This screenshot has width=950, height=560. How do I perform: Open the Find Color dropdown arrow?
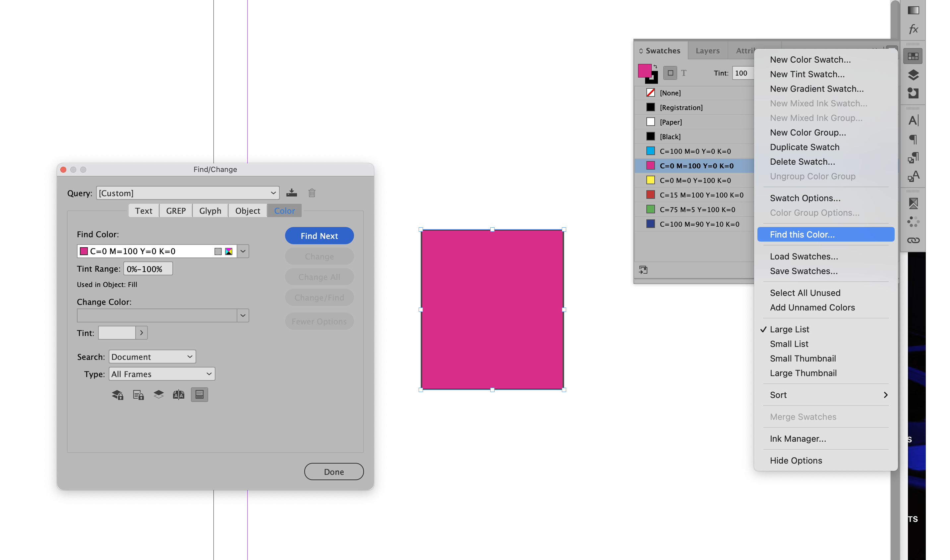tap(243, 251)
